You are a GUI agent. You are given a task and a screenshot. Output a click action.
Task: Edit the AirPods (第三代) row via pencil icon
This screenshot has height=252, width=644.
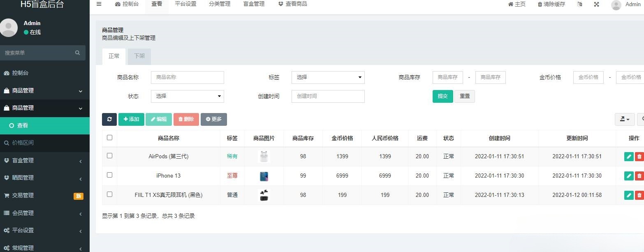click(x=628, y=156)
